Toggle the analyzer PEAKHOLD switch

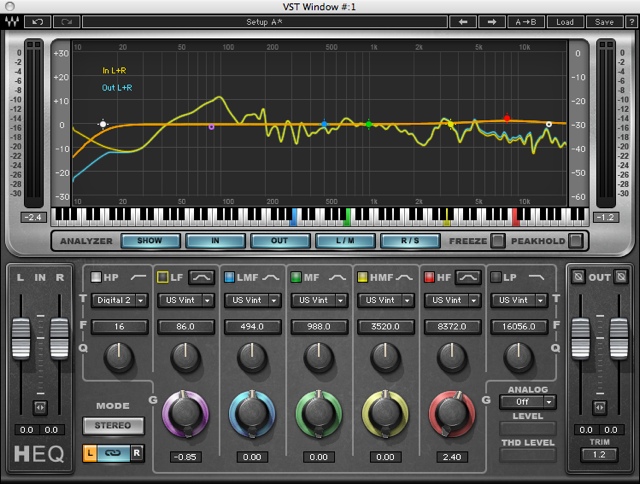click(x=575, y=240)
